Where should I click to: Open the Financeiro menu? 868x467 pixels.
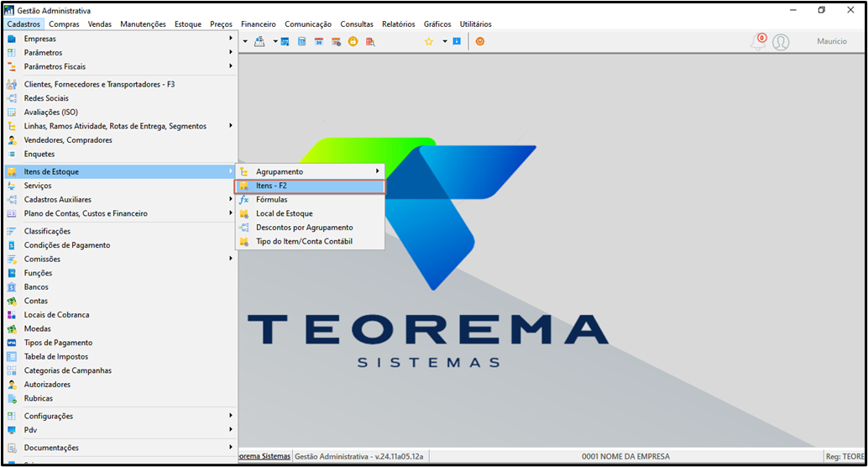258,24
